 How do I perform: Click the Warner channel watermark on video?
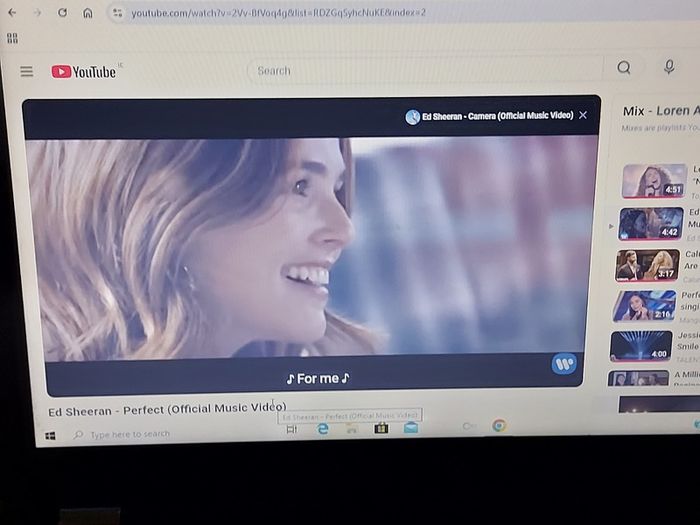coord(564,364)
